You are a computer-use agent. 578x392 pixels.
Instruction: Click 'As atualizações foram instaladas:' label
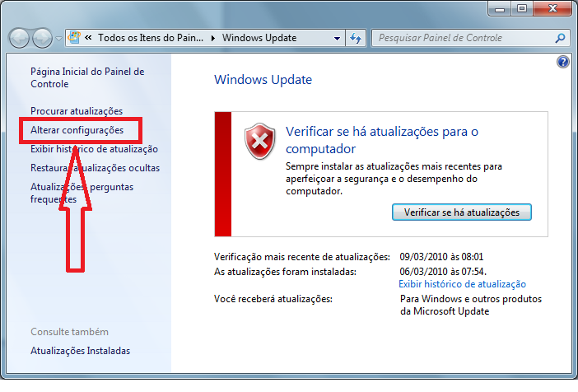point(286,272)
